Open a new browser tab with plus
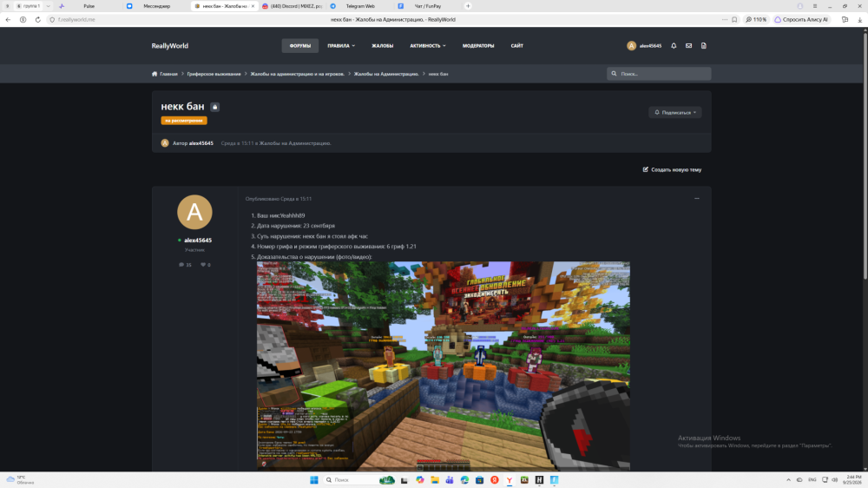 [468, 6]
